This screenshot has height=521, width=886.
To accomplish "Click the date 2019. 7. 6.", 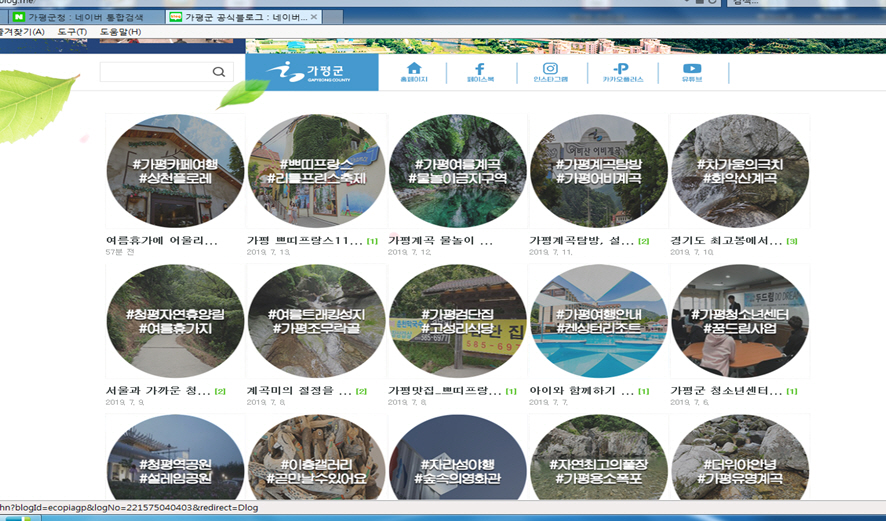I will point(690,402).
